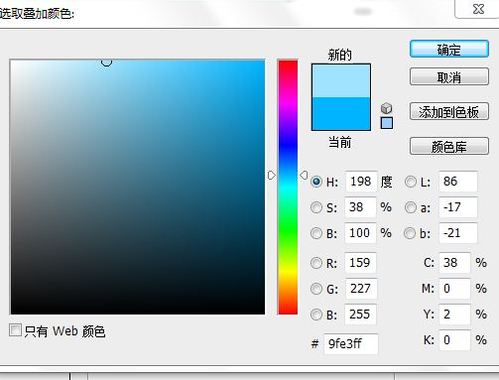Select the Lab a radio button

pyautogui.click(x=410, y=207)
